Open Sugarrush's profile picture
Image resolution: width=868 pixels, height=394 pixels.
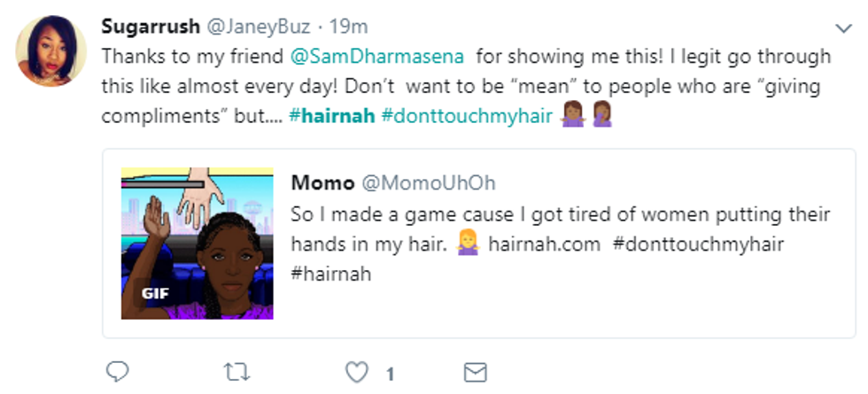51,50
